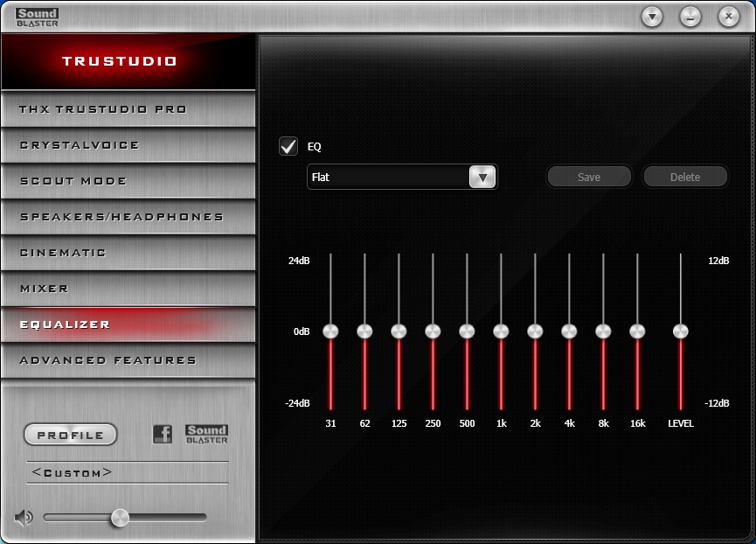
Task: Click the 62 Hz band slider knob
Action: pos(364,331)
